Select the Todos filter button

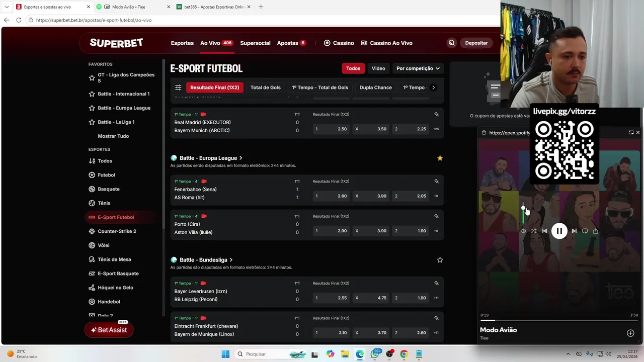click(x=353, y=68)
